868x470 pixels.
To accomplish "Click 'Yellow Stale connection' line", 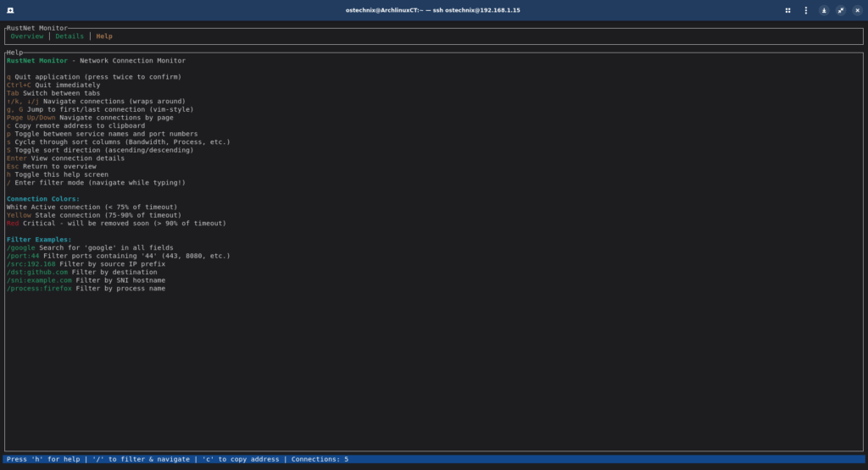I will 94,215.
